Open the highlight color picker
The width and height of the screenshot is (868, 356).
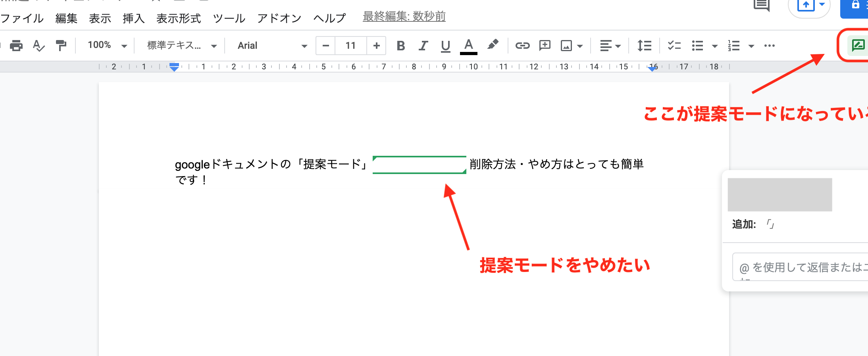493,45
